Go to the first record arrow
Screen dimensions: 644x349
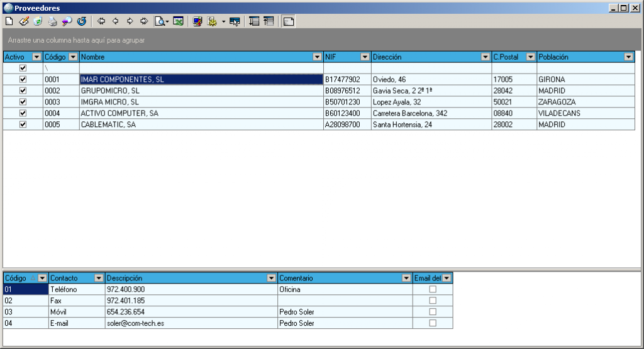click(x=101, y=21)
